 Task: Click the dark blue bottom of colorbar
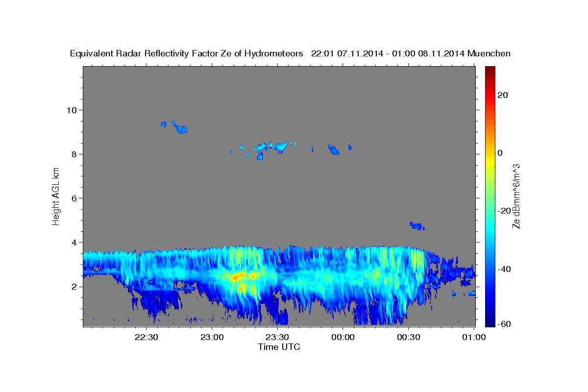490,322
